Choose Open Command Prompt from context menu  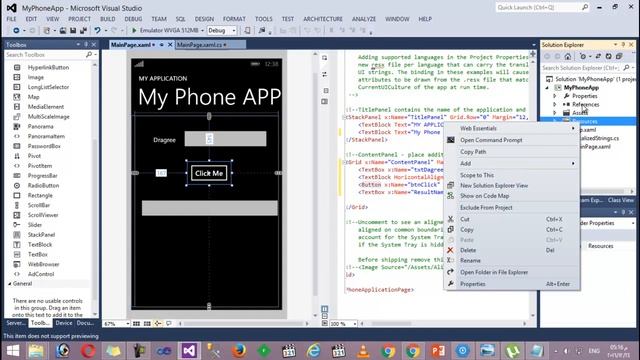491,140
